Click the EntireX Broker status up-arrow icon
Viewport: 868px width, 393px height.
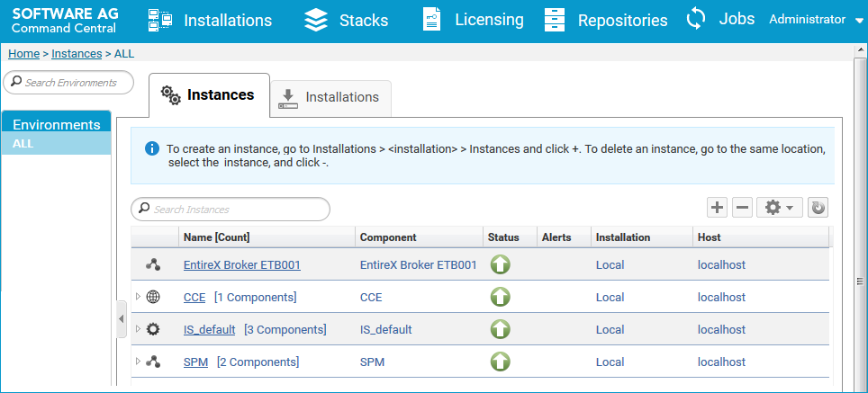[x=501, y=264]
